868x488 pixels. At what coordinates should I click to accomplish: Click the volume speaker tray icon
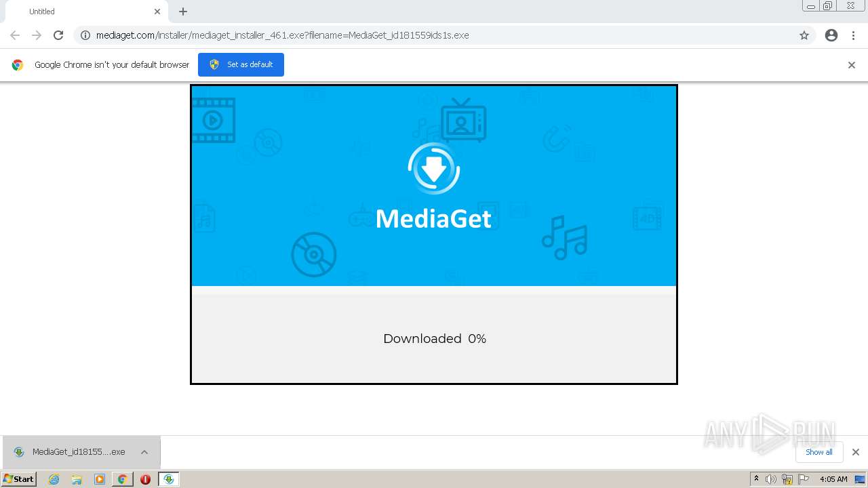[771, 479]
